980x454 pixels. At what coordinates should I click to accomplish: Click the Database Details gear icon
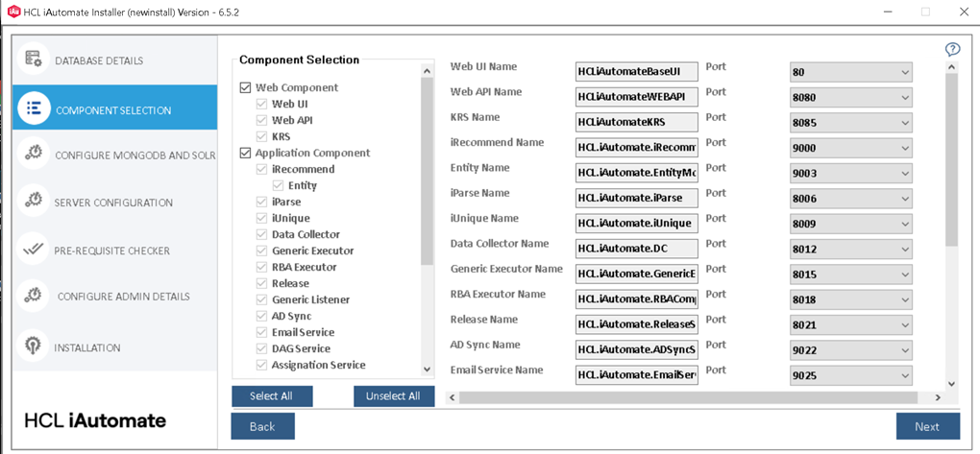tap(34, 60)
